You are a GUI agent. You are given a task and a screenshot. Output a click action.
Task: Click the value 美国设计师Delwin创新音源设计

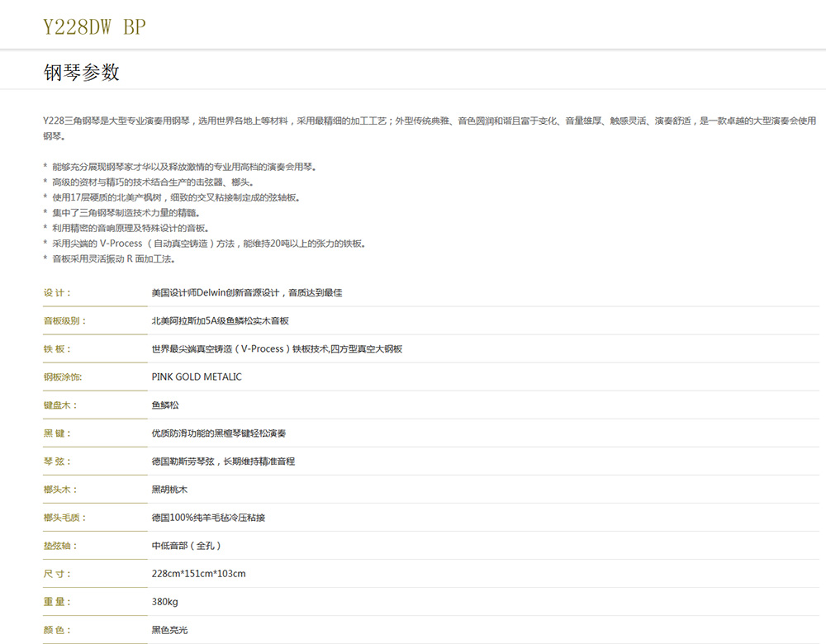246,293
